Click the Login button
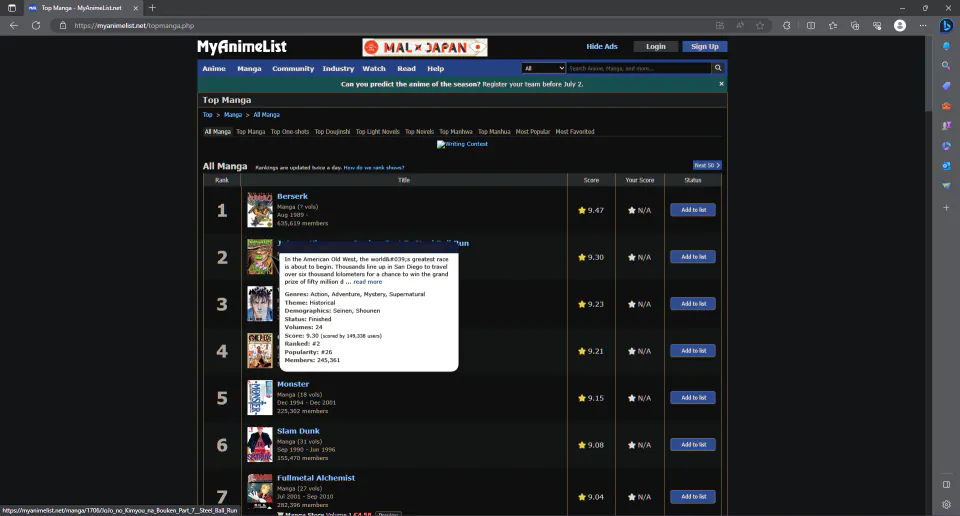 [x=655, y=47]
